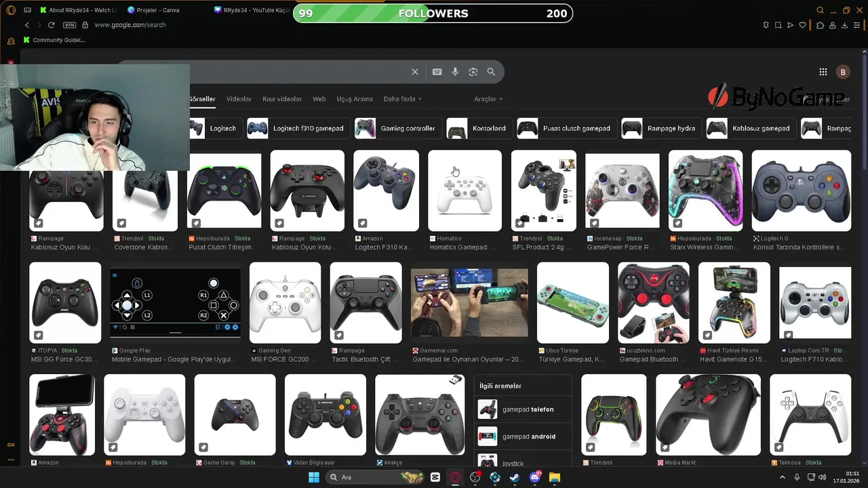868x488 pixels.
Task: Open CapCut from the taskbar
Action: coord(435,477)
